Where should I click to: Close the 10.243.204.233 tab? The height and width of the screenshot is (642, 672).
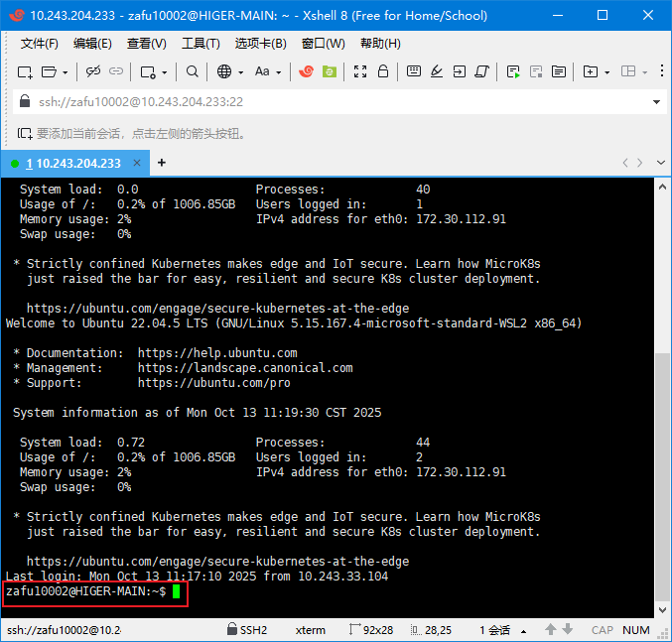pyautogui.click(x=137, y=163)
